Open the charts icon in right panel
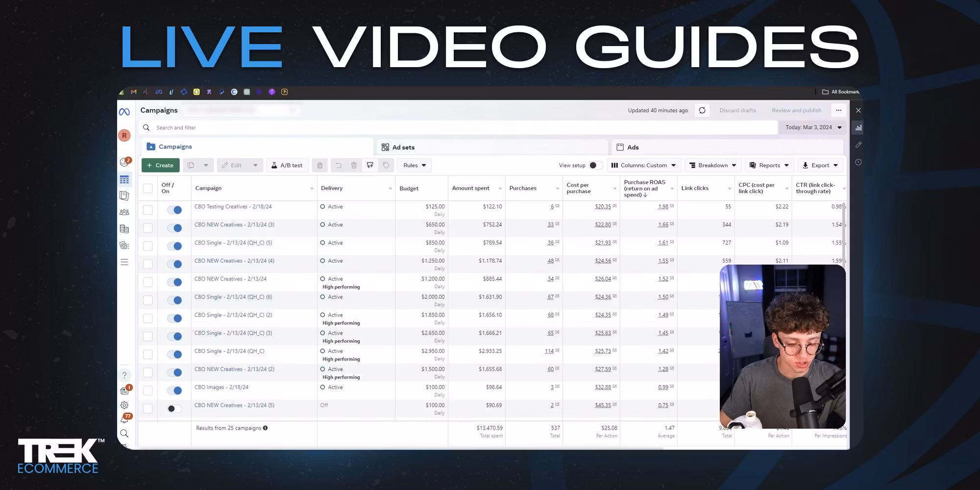The width and height of the screenshot is (980, 490). click(x=858, y=128)
